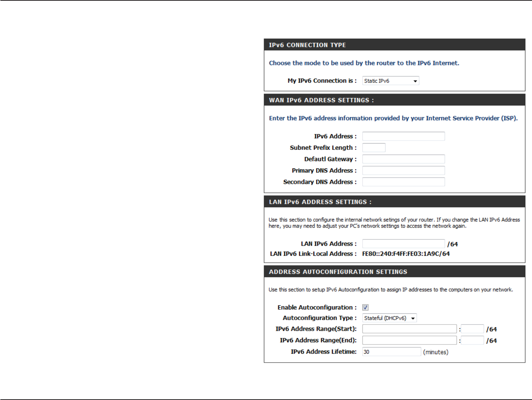Click the (minutes) unit text
Viewport: 532px width, 400px height.
pyautogui.click(x=436, y=352)
